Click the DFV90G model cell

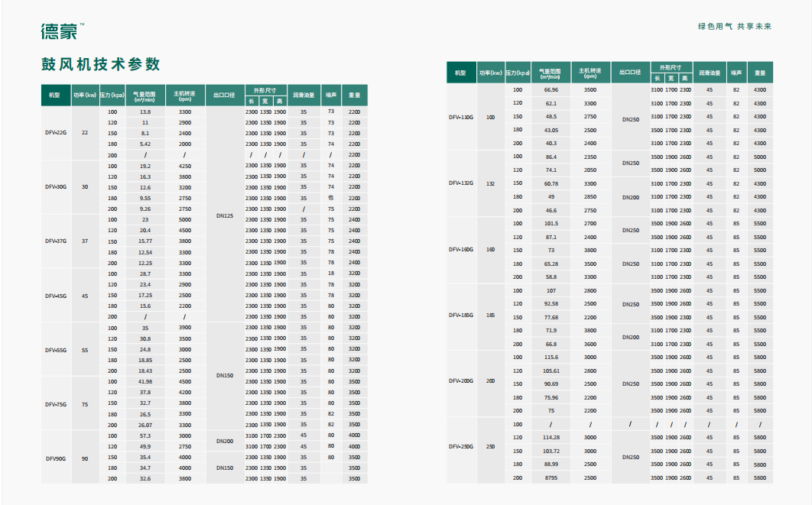click(x=56, y=458)
